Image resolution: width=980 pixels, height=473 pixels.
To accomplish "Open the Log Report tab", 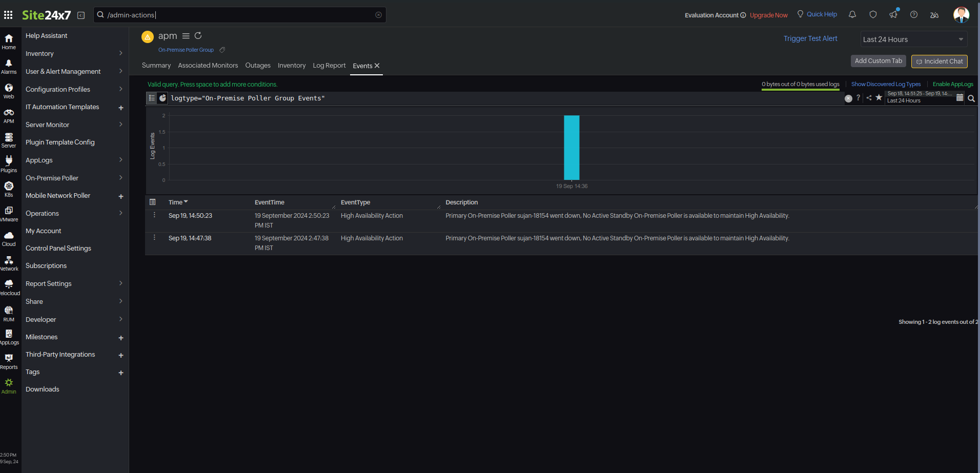I will (x=329, y=66).
